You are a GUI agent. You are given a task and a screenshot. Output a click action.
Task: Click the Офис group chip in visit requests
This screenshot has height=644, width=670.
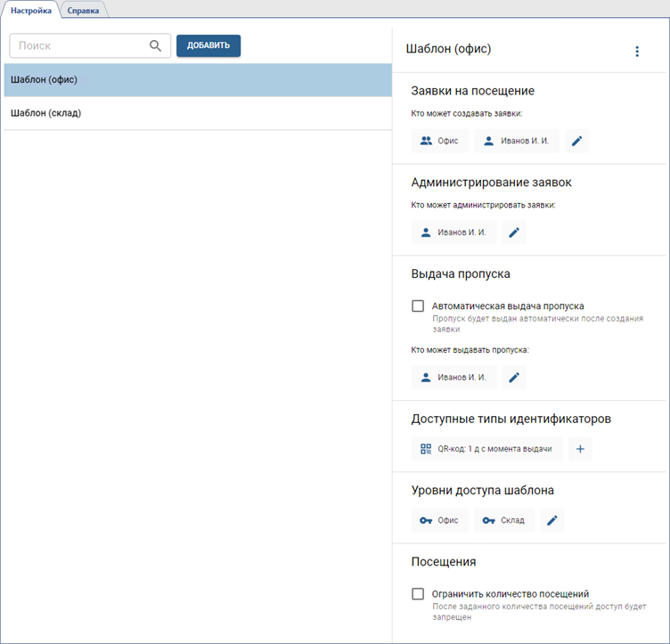(440, 141)
